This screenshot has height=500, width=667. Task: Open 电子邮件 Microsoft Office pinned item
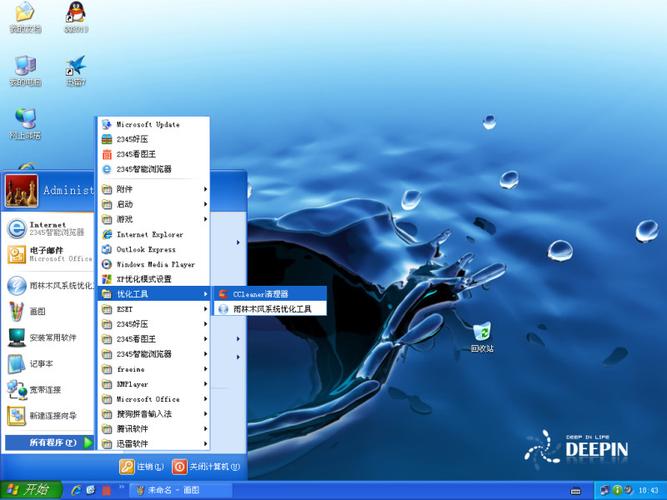click(x=49, y=254)
